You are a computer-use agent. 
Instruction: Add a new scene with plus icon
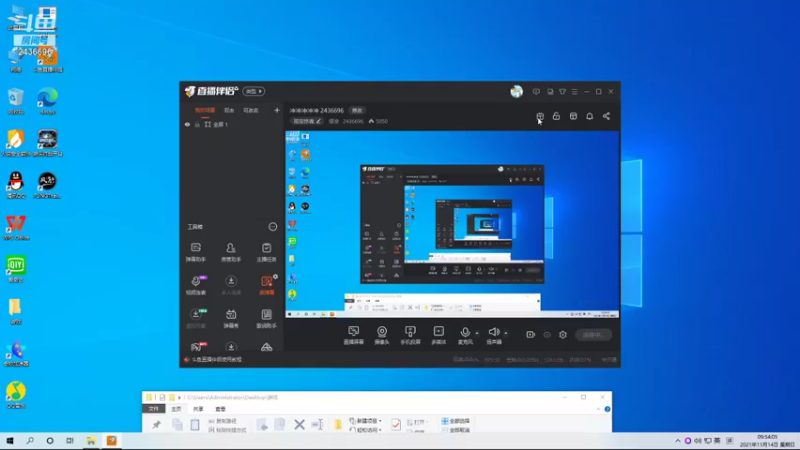coord(277,110)
